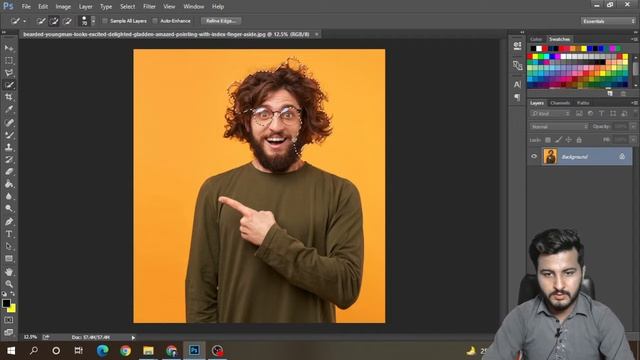The width and height of the screenshot is (640, 360).
Task: Open the Window menu
Action: tap(193, 7)
